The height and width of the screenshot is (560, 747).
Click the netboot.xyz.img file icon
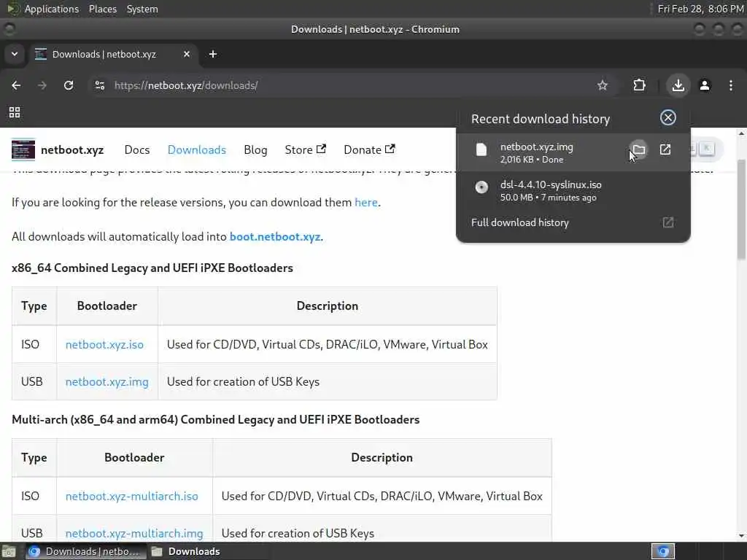[481, 149]
